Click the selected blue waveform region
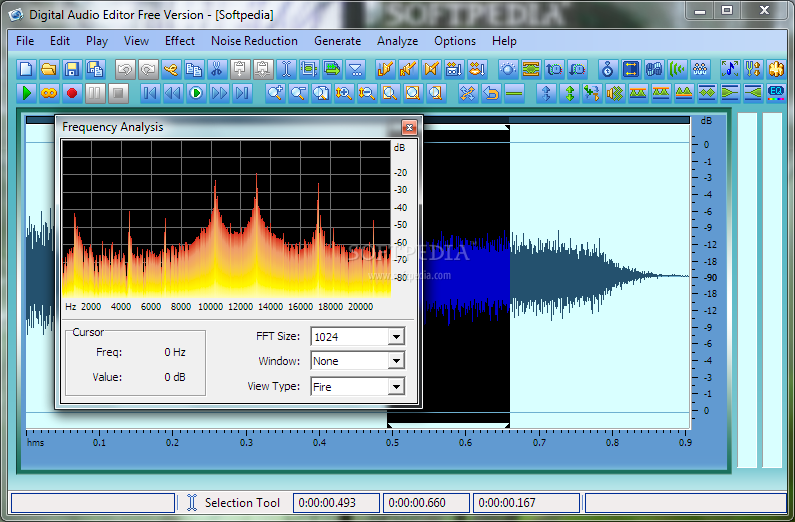This screenshot has height=522, width=795. [466, 276]
